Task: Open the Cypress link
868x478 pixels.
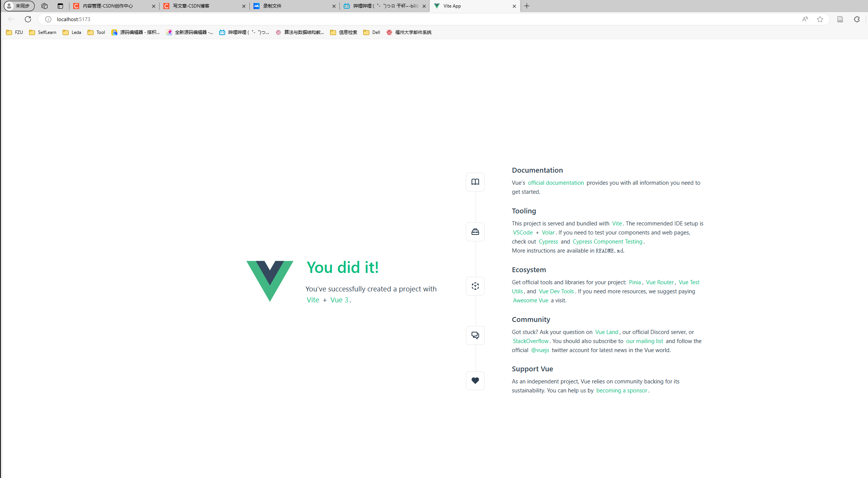Action: [548, 242]
